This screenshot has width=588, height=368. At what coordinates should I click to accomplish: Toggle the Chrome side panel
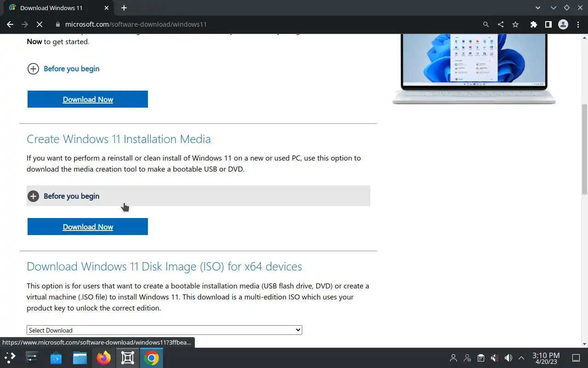click(548, 24)
